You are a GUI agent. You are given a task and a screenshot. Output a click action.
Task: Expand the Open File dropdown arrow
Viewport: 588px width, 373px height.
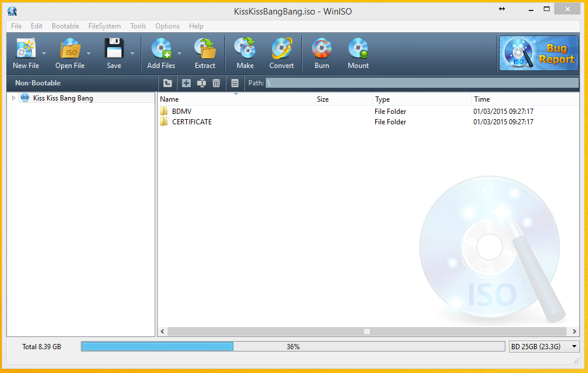click(x=88, y=53)
